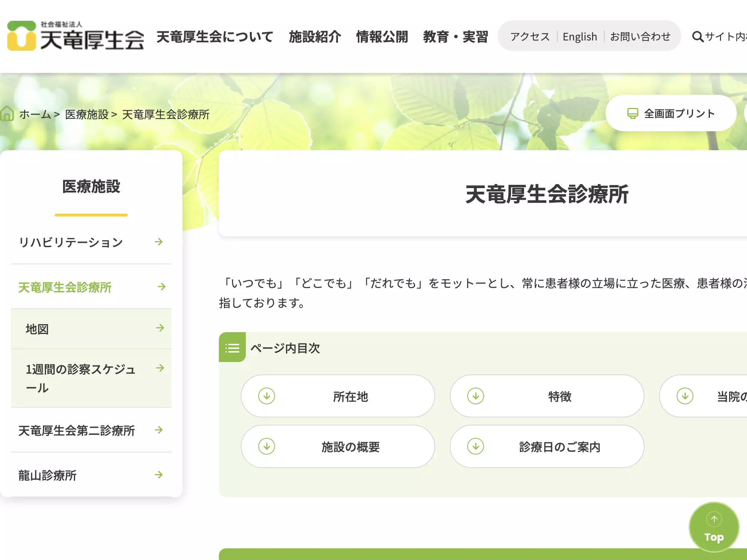747x560 pixels.
Task: Click down-arrow icon beside 施設の概要
Action: click(267, 446)
